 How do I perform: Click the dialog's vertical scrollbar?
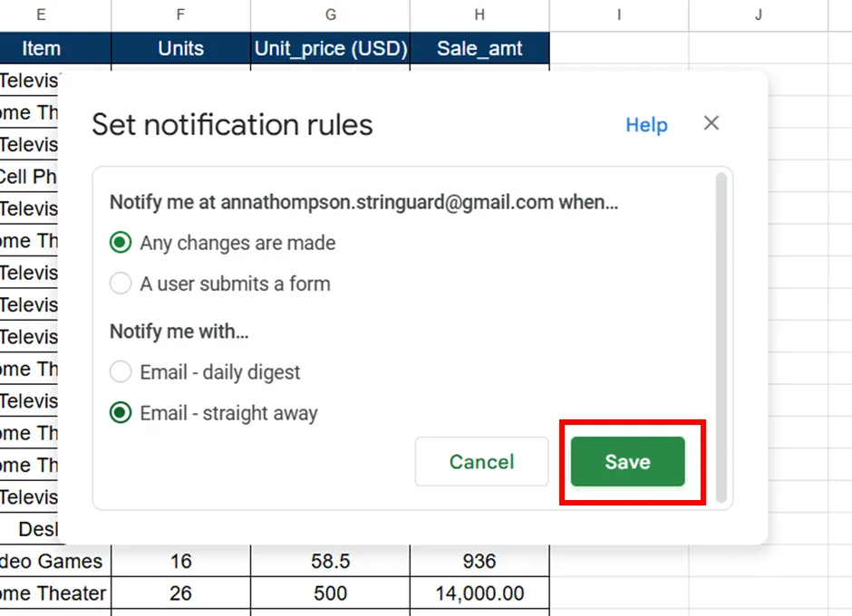pyautogui.click(x=721, y=337)
